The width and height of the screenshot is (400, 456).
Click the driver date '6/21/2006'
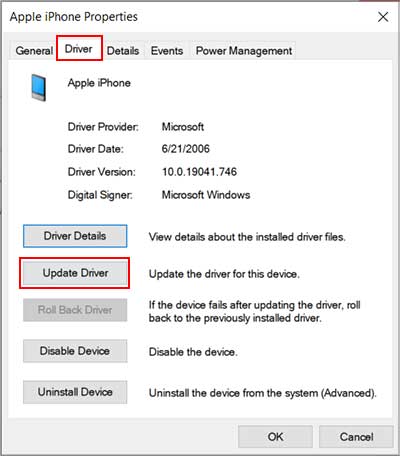pos(186,149)
